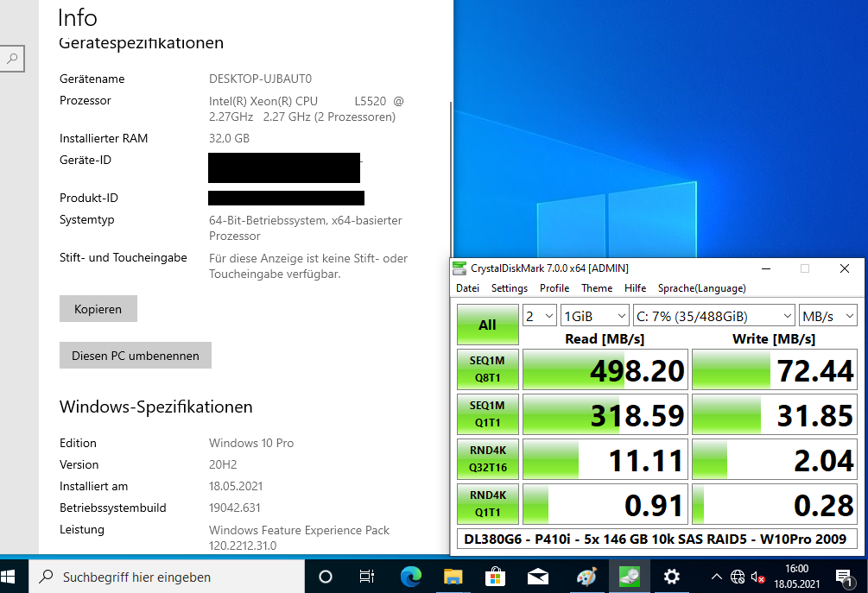Click device name DESKTOP-UJBAUT0
Screen dimensions: 868x593
(260, 79)
